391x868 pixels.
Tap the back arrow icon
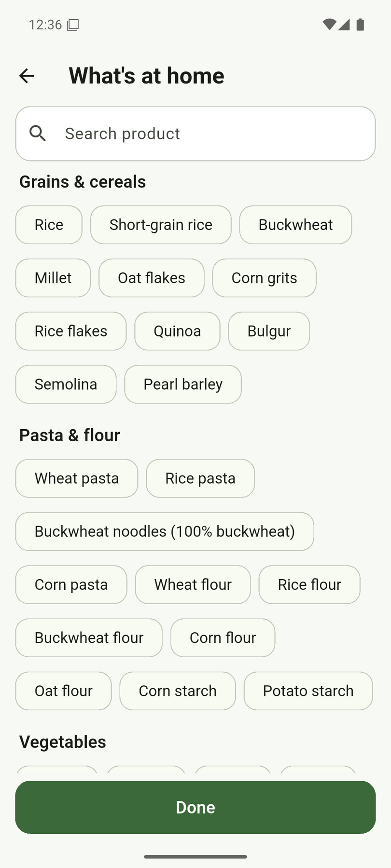(27, 76)
